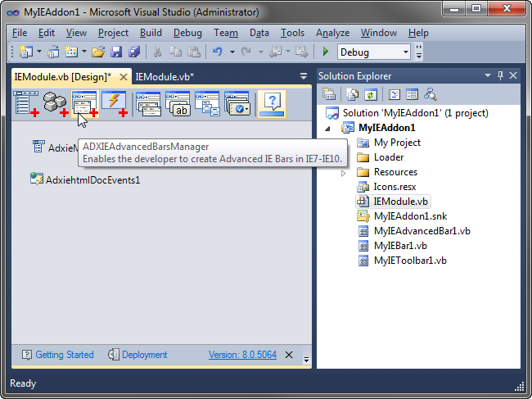Add an HTML events component with the lightning icon
Image resolution: width=532 pixels, height=399 pixels.
[115, 104]
